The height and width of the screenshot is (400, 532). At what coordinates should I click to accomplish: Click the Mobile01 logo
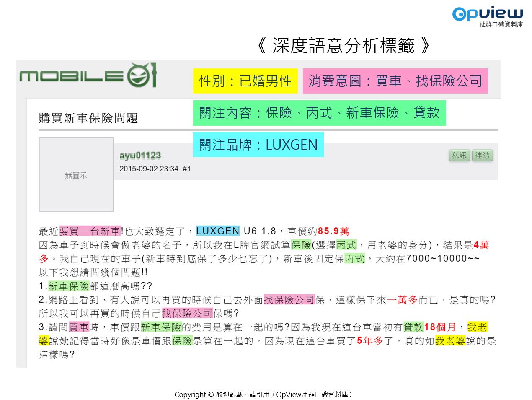tap(88, 75)
